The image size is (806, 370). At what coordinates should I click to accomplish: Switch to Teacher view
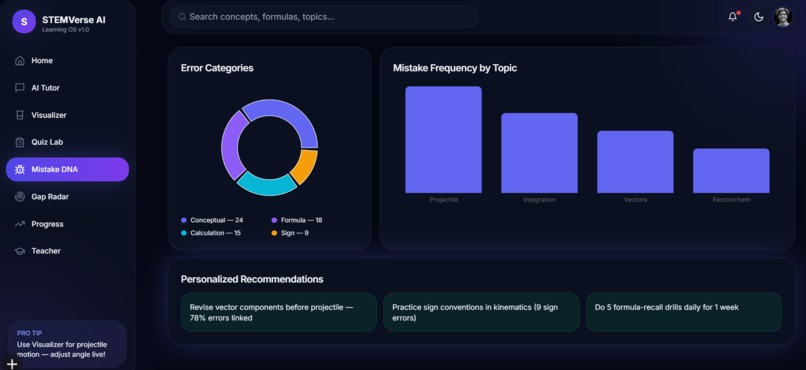point(67,251)
